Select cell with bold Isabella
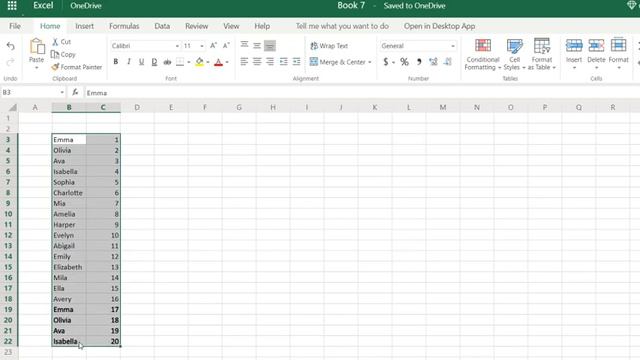This screenshot has height=360, width=640. [69, 341]
